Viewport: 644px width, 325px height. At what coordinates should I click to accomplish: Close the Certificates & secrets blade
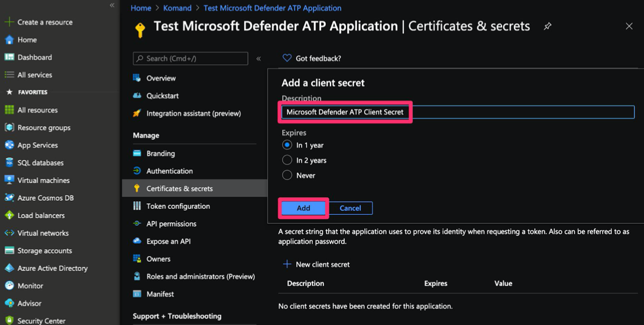click(629, 26)
